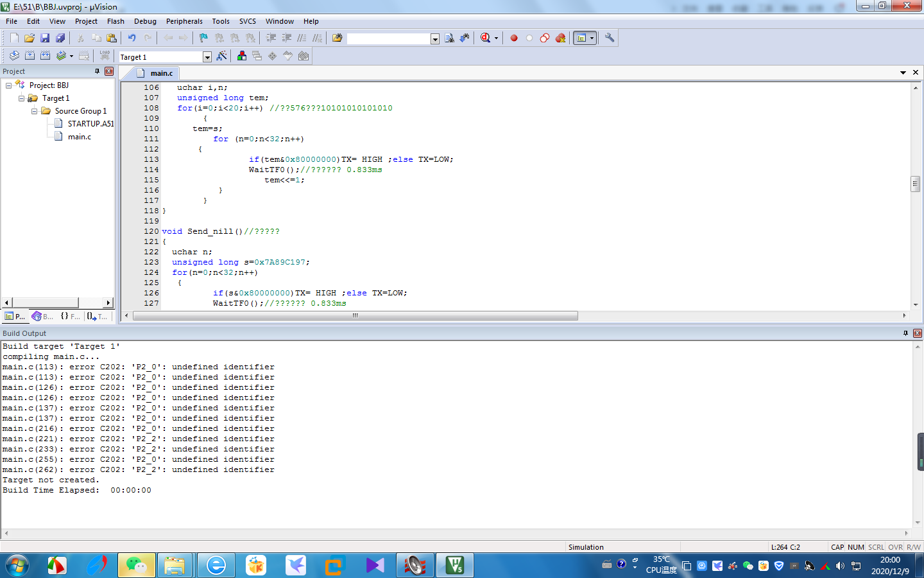
Task: Close the Build Output panel
Action: coord(917,333)
